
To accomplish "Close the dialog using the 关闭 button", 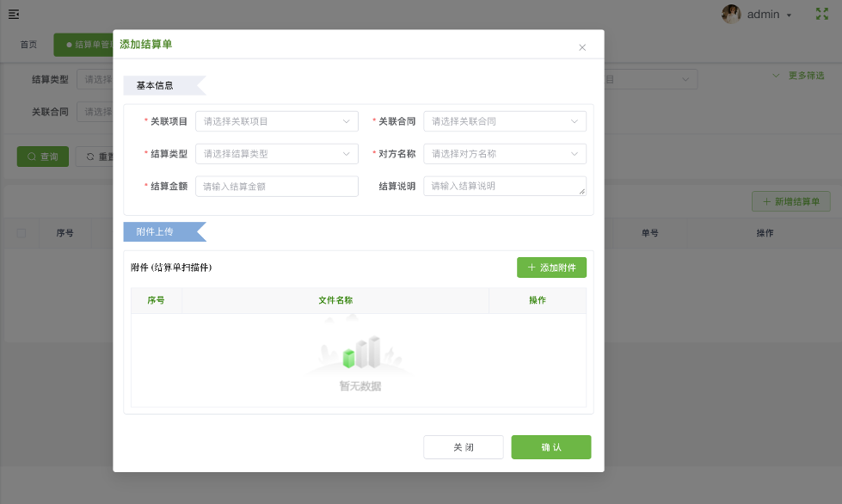I will 463,446.
